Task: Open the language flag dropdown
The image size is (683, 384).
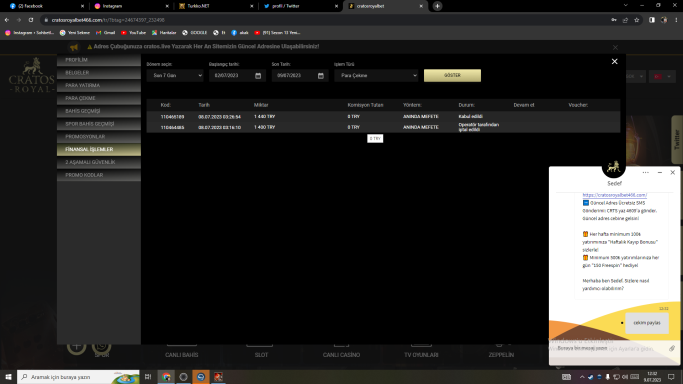Action: [663, 77]
